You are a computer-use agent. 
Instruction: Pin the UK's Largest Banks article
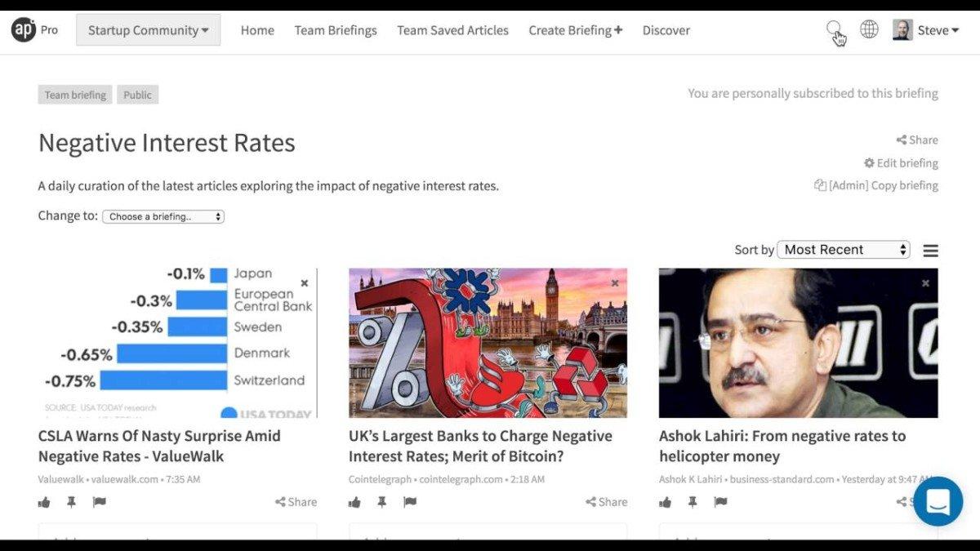[381, 502]
